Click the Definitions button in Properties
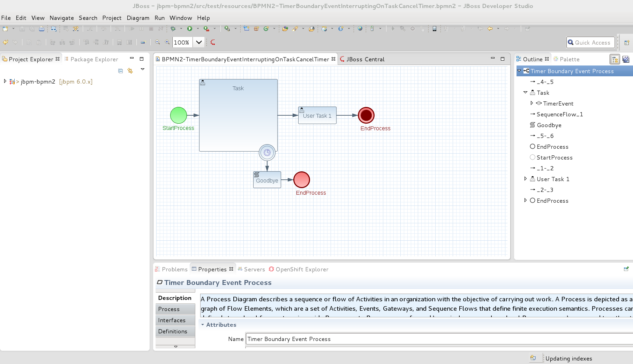Image resolution: width=633 pixels, height=364 pixels. click(x=173, y=331)
